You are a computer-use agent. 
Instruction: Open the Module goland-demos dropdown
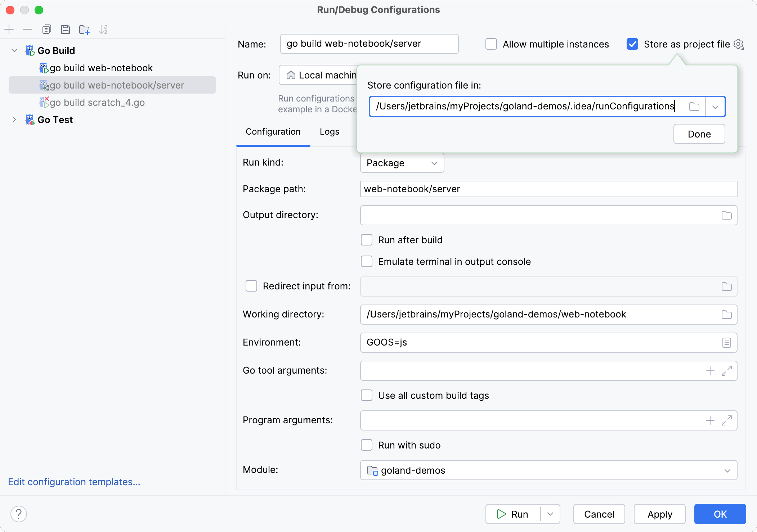click(x=548, y=470)
